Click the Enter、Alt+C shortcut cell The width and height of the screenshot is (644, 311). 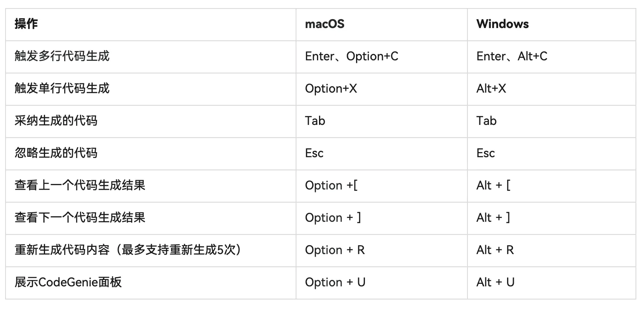(512, 56)
